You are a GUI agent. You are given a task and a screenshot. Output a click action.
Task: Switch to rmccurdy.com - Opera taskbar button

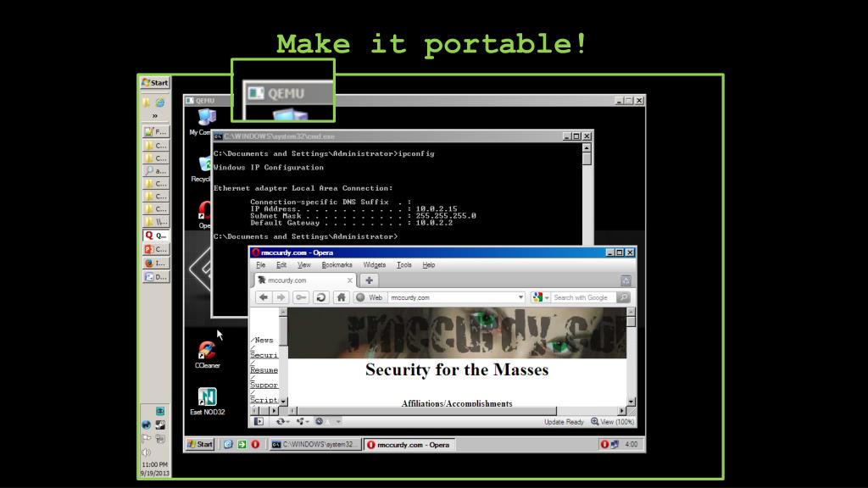tap(409, 444)
